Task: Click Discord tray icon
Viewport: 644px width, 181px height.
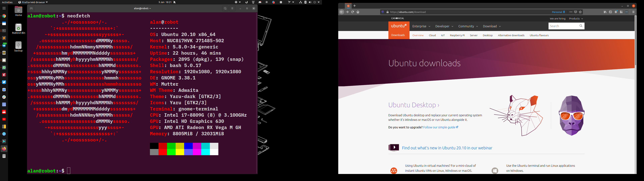Action: [260, 2]
